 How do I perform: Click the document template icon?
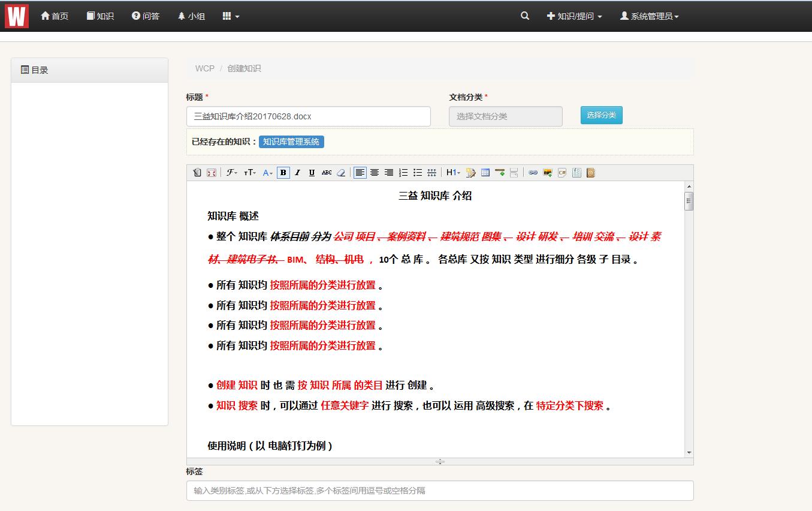(x=576, y=173)
